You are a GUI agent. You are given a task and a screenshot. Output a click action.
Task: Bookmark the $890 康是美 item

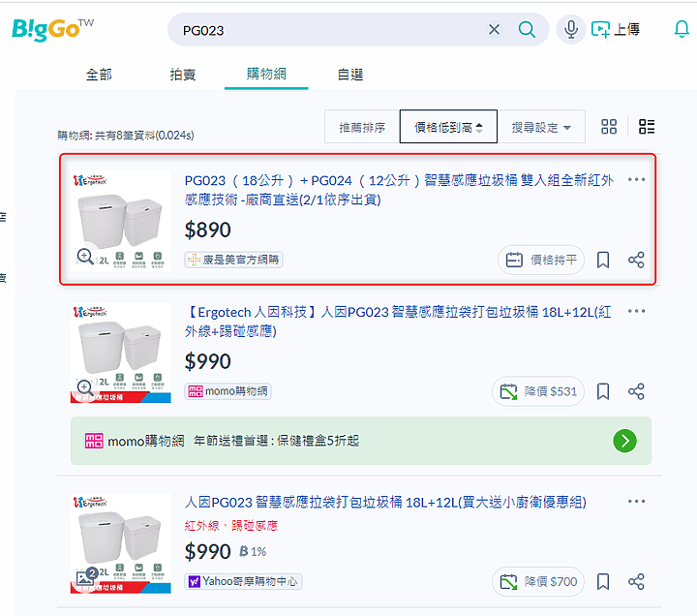[603, 260]
